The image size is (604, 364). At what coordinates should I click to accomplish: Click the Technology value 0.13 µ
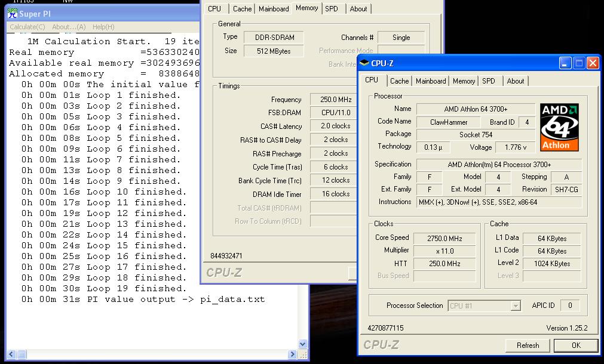pyautogui.click(x=433, y=147)
